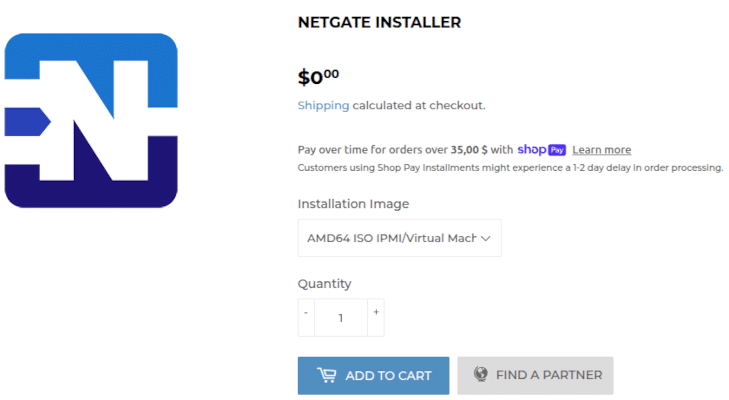Click the purple Pay badge icon
This screenshot has width=729, height=400.
point(557,150)
